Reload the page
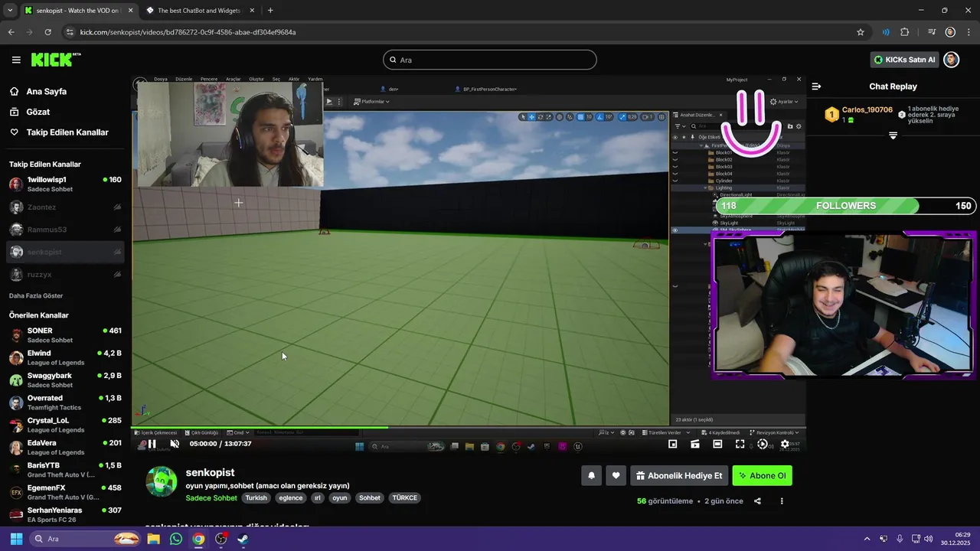 pyautogui.click(x=48, y=32)
